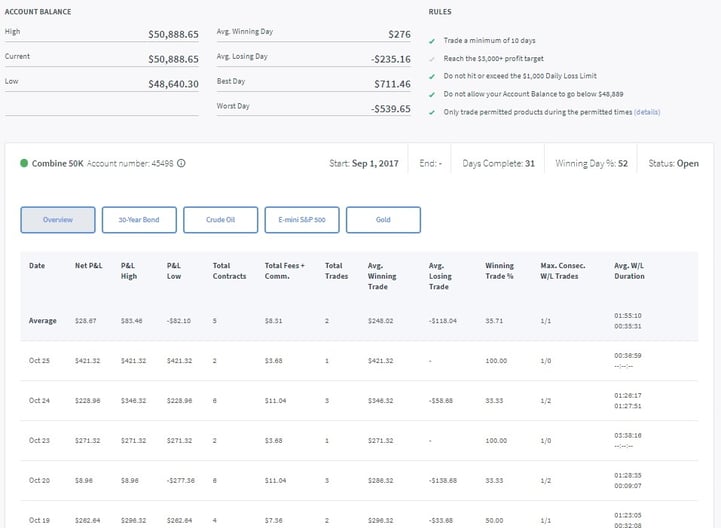721x528 pixels.
Task: Click the info icon beside account number
Action: tap(181, 164)
